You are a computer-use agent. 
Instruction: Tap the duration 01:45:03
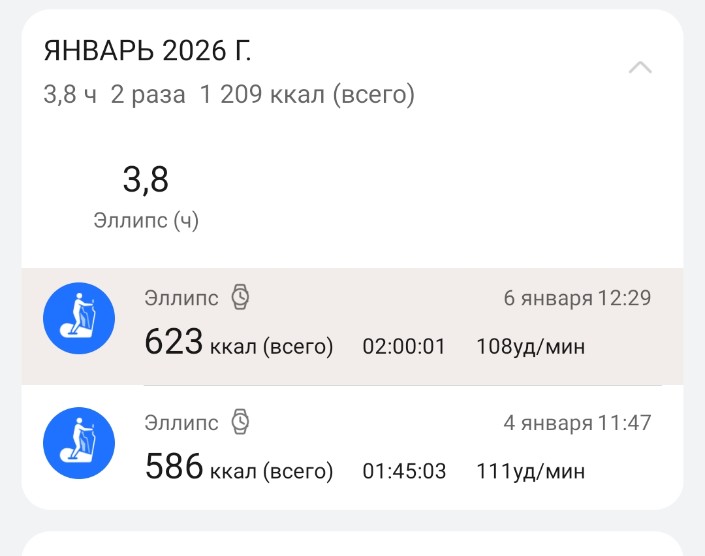(x=404, y=471)
